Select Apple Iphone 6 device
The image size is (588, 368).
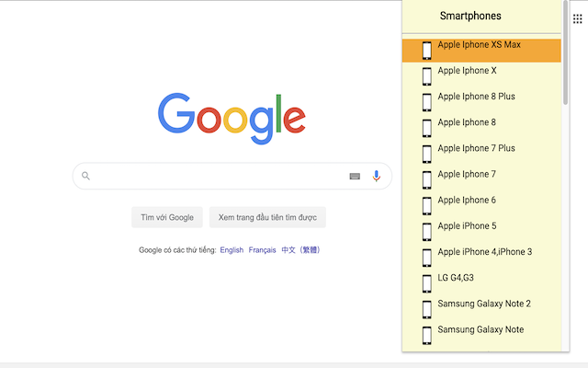[x=467, y=200]
